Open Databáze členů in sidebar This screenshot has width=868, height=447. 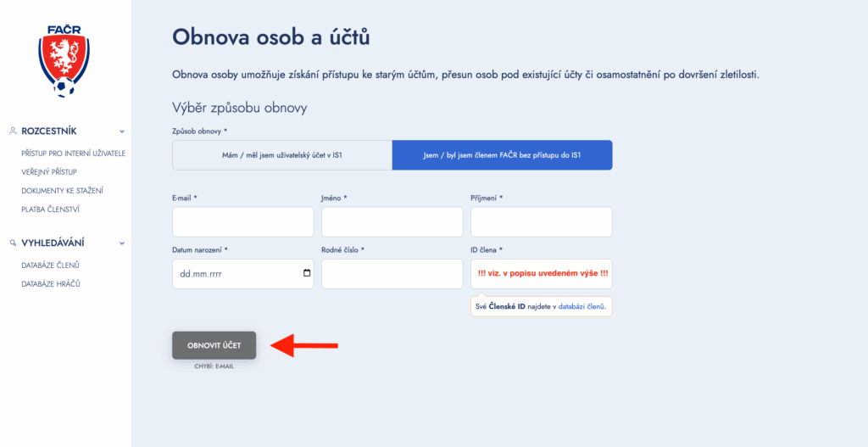point(50,265)
